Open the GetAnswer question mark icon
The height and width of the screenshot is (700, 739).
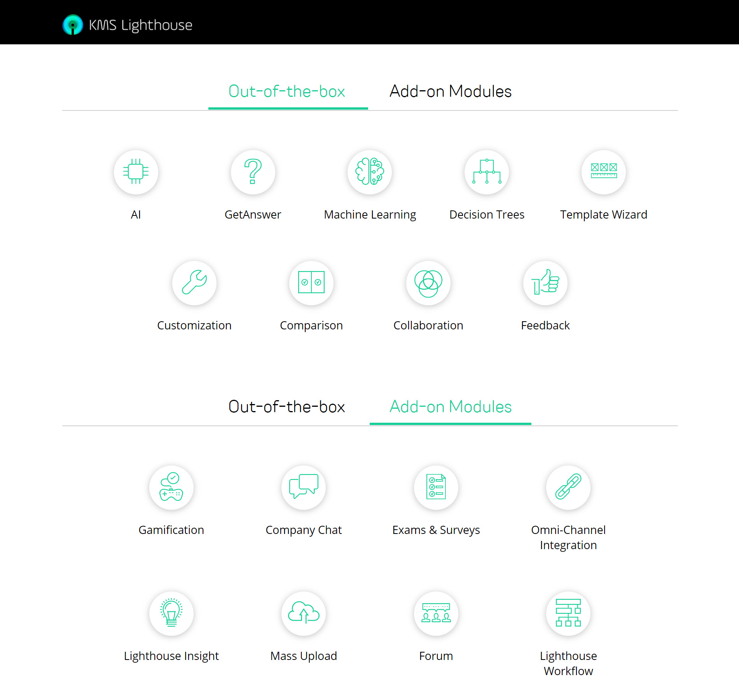click(253, 172)
